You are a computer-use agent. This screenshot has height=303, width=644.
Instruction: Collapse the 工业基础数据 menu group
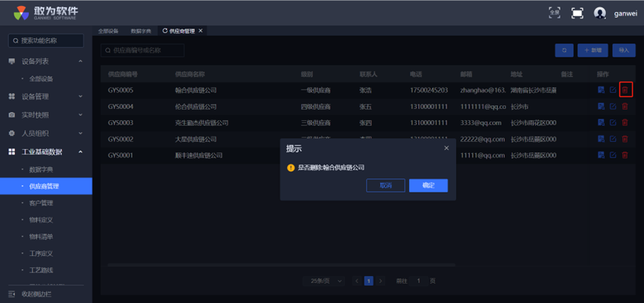click(x=46, y=151)
